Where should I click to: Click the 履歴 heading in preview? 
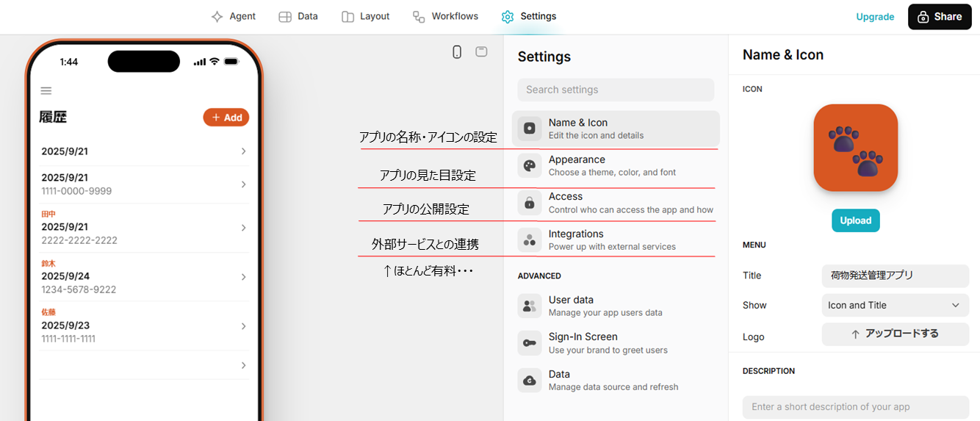(x=53, y=117)
